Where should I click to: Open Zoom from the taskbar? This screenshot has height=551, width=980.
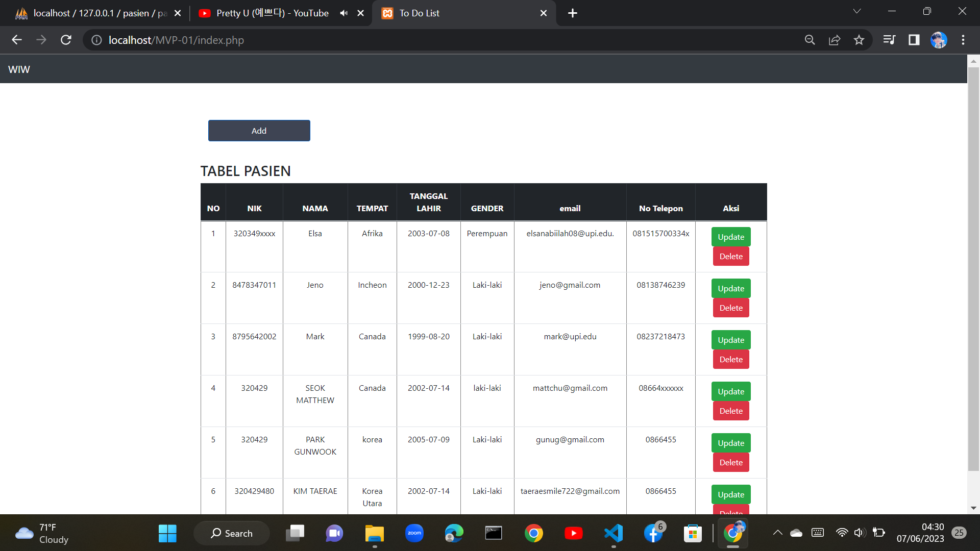[414, 533]
